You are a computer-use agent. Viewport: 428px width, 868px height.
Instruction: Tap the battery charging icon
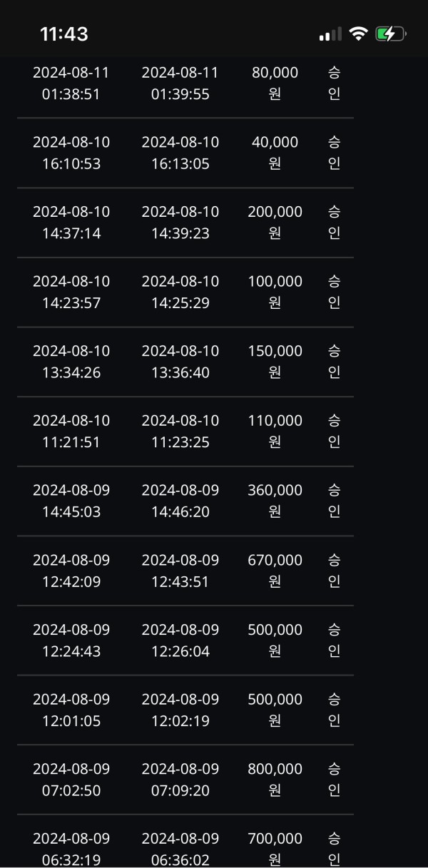pyautogui.click(x=391, y=34)
